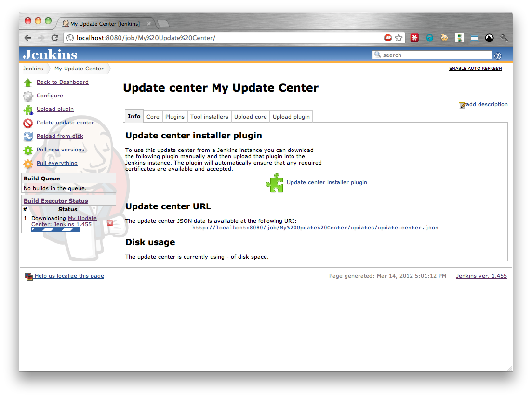Click the red Delete update center icon
Screen dimensions: 532x398
click(28, 123)
